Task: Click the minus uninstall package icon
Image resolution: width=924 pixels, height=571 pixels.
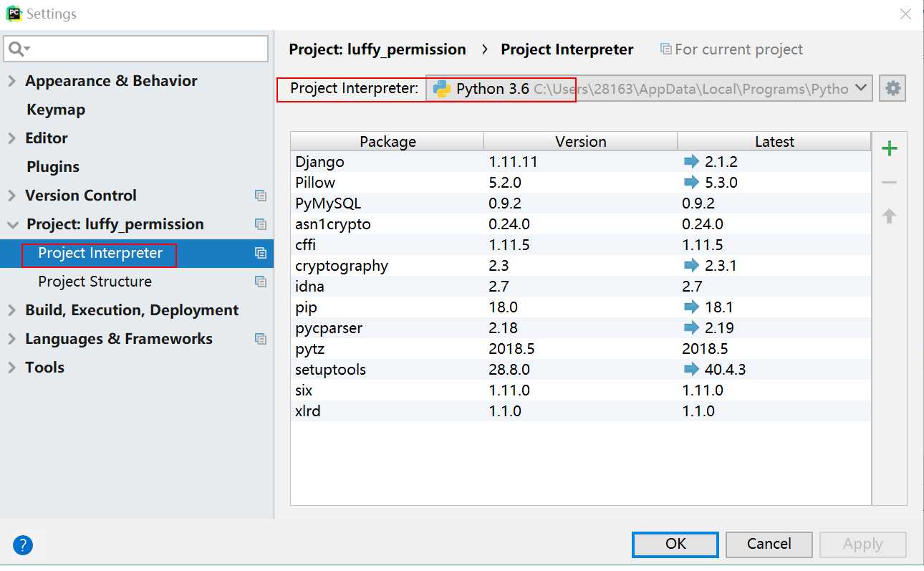Action: (x=889, y=183)
